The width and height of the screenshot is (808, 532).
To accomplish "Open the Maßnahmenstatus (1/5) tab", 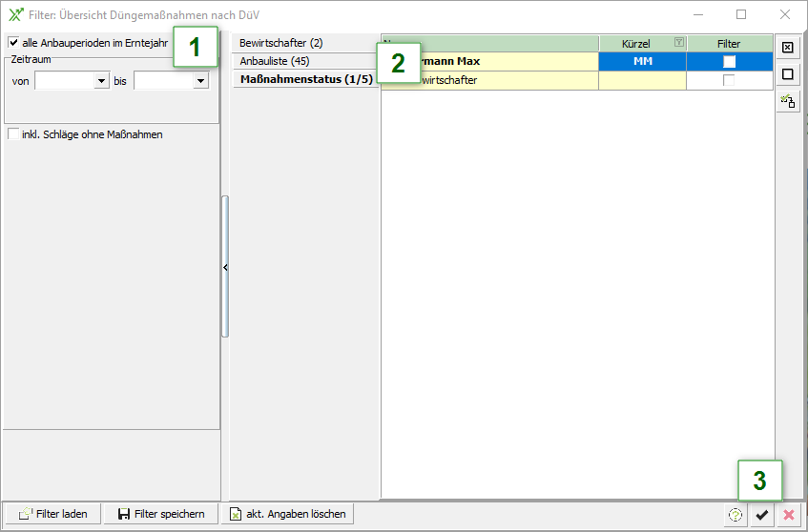I will point(306,79).
